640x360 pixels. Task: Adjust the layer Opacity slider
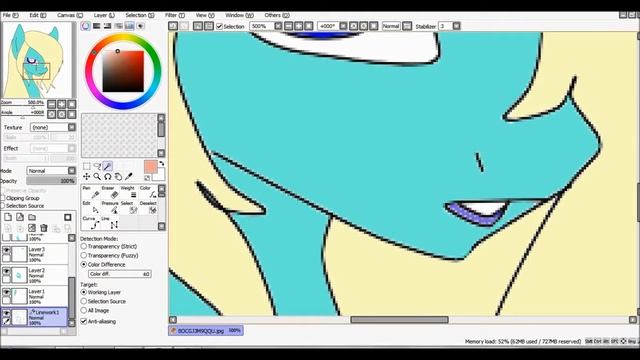51,181
